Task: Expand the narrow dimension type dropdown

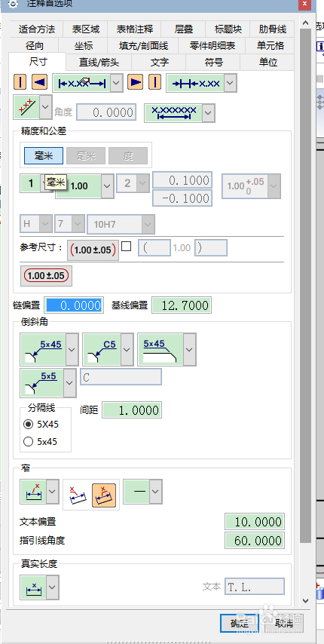Action: pos(53,492)
